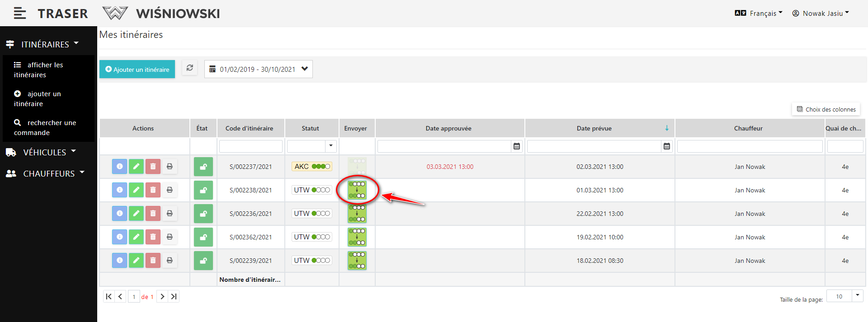Viewport: 868px width, 322px height.
Task: Toggle the unlock button for itinerary S/002239/2021
Action: point(203,261)
